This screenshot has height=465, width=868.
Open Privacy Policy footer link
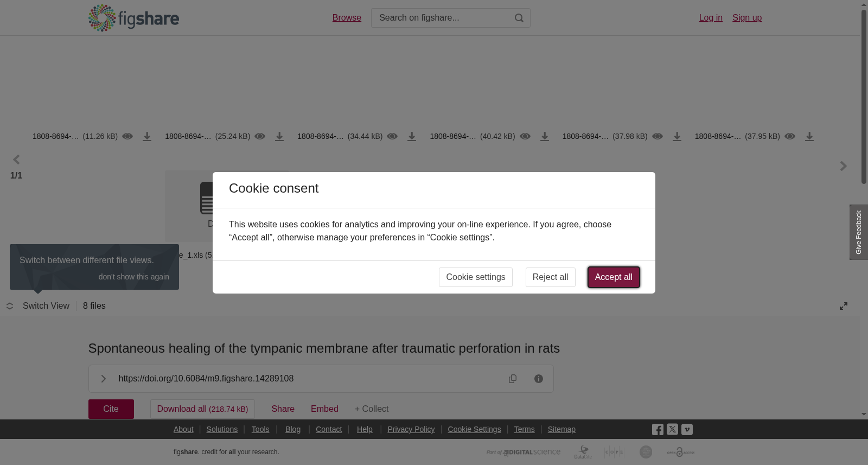coord(411,429)
